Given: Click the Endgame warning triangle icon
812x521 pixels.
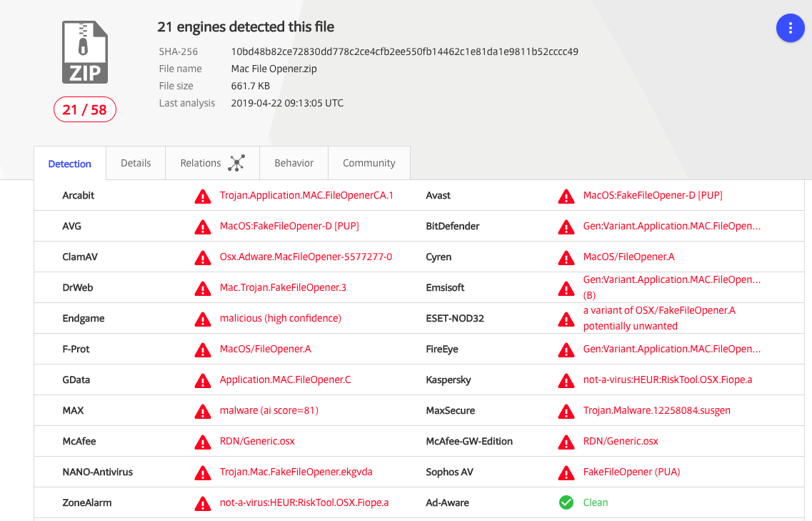Looking at the screenshot, I should point(203,319).
